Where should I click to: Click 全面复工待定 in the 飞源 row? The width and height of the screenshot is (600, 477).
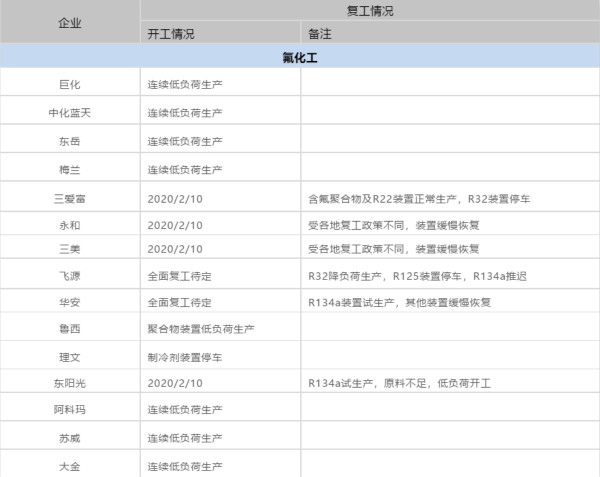click(179, 276)
